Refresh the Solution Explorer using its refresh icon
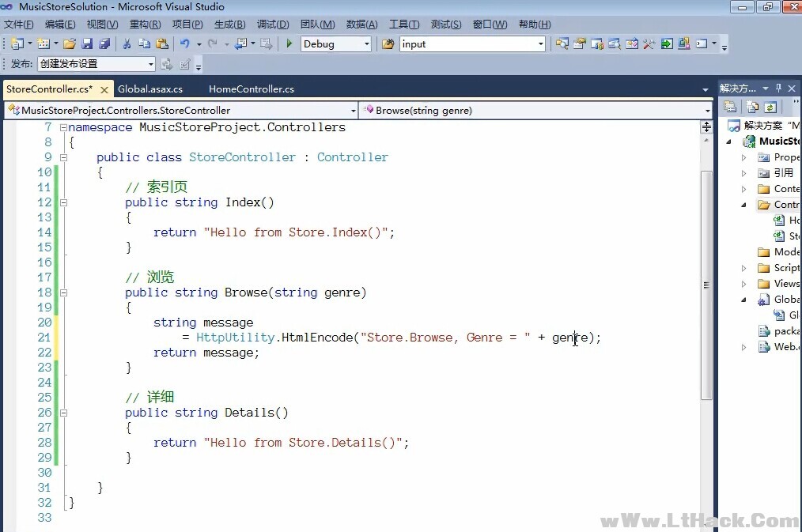 coord(770,107)
